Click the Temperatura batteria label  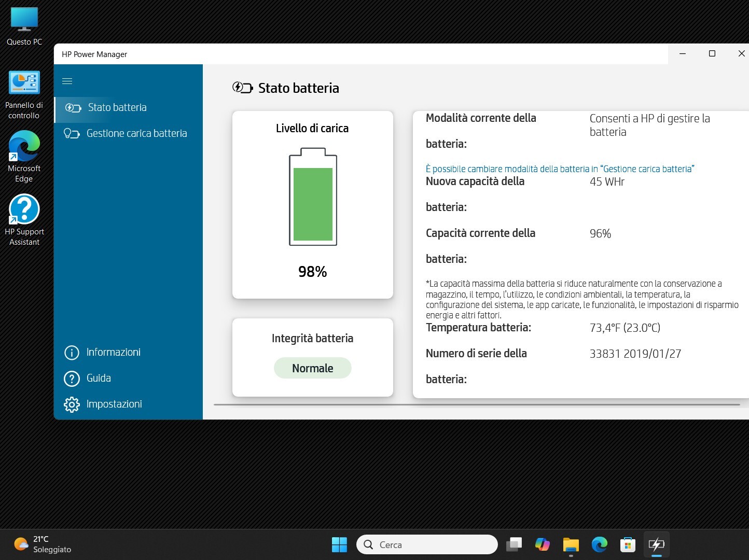coord(478,328)
